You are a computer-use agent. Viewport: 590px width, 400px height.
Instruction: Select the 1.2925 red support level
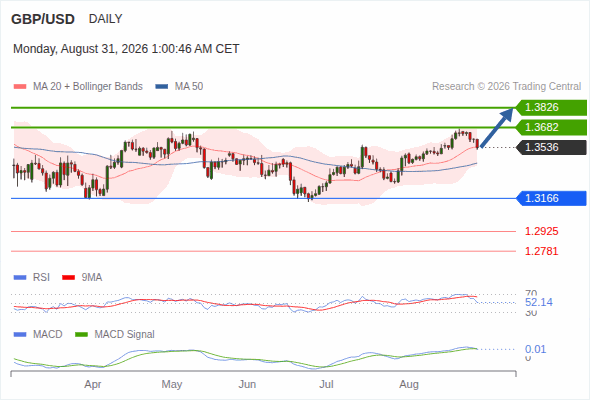(x=541, y=231)
